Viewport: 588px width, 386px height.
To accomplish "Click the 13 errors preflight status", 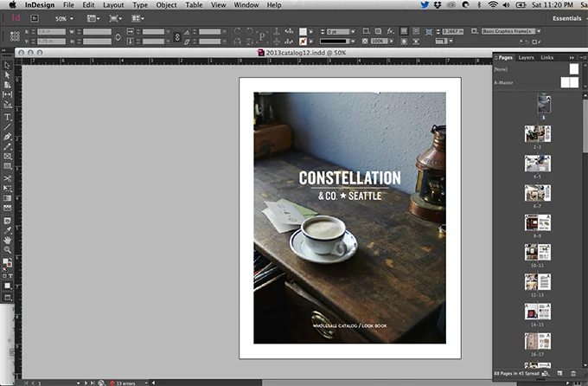I will click(125, 383).
